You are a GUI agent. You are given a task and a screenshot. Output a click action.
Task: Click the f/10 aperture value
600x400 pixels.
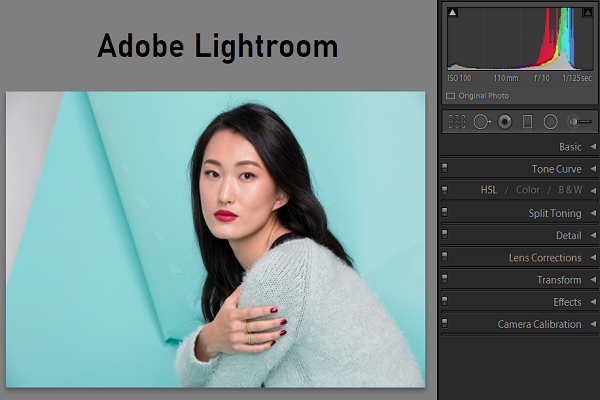tap(542, 78)
